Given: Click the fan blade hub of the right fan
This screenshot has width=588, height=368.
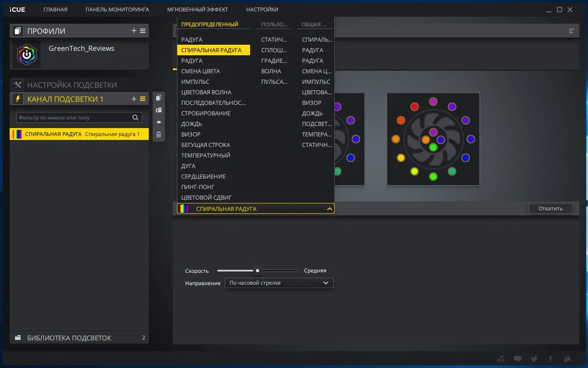Looking at the screenshot, I should [433, 139].
